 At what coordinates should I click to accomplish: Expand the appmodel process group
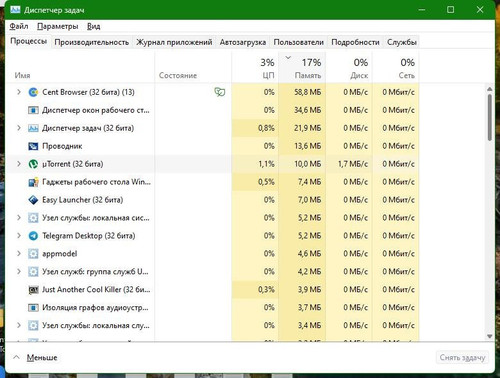pos(19,254)
